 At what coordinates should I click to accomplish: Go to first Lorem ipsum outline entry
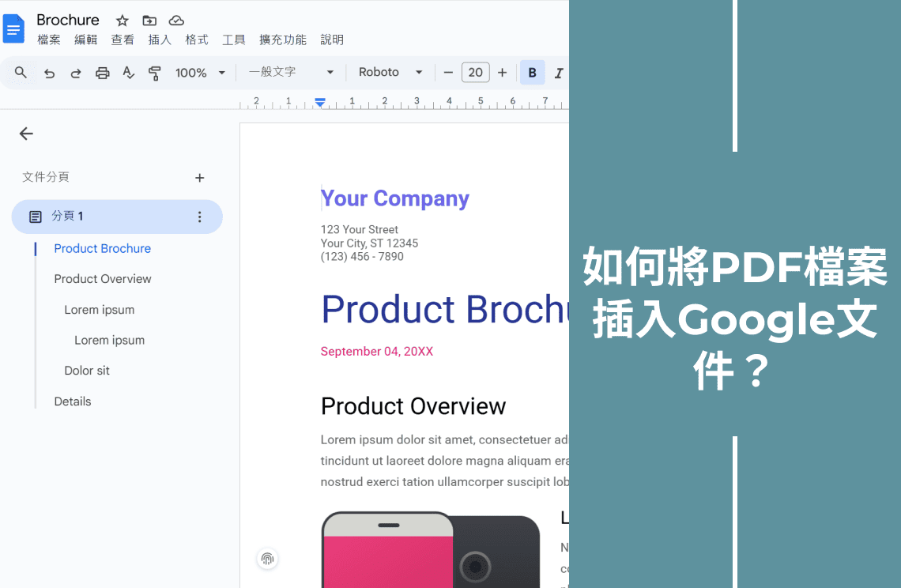click(x=100, y=310)
